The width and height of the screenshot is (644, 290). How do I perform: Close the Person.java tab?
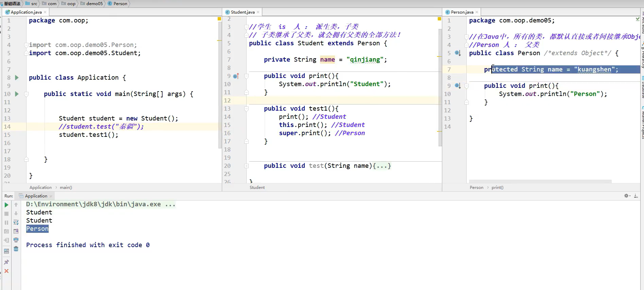tap(477, 12)
